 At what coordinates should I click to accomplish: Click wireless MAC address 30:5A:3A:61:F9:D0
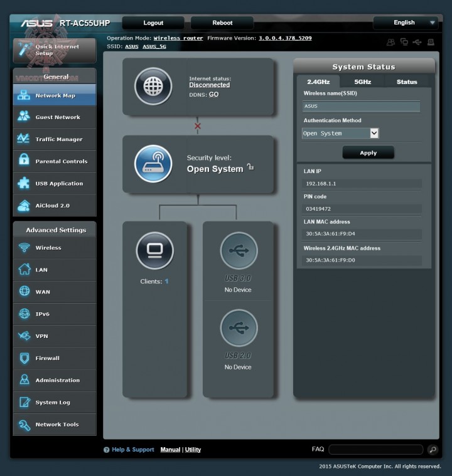click(330, 260)
